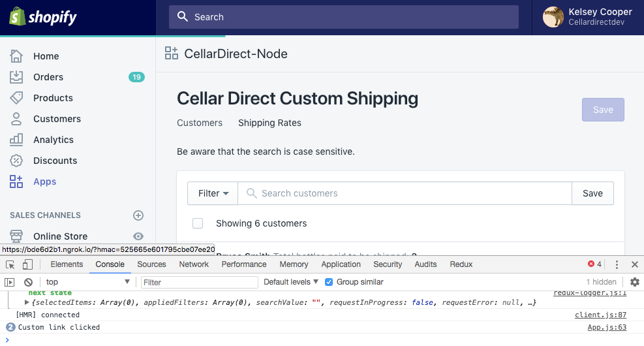Viewport: 644px width, 346px height.
Task: Show the console sidebar
Action: (x=9, y=282)
